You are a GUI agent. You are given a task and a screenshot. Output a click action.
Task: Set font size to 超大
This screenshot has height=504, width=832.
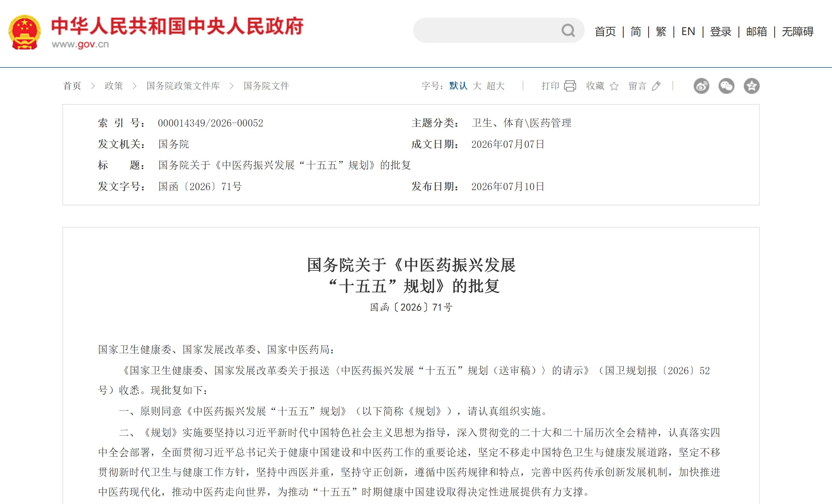[x=496, y=86]
